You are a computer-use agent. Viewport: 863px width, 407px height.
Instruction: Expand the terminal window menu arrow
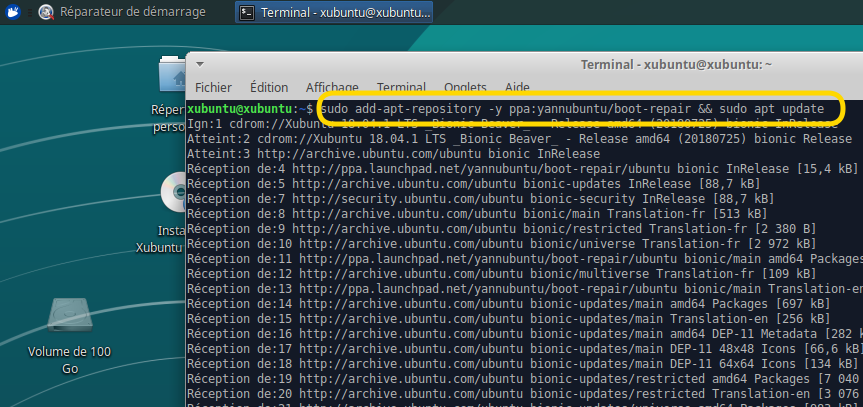(x=199, y=64)
